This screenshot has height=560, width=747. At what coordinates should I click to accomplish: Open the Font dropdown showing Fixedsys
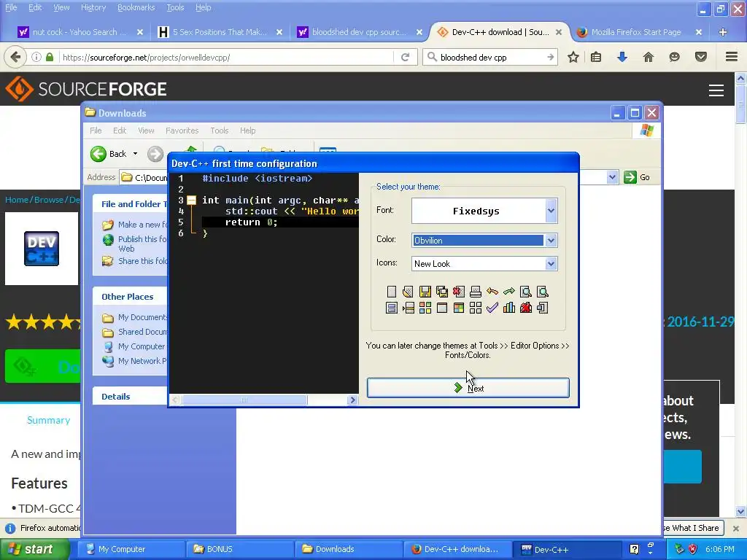pyautogui.click(x=551, y=211)
